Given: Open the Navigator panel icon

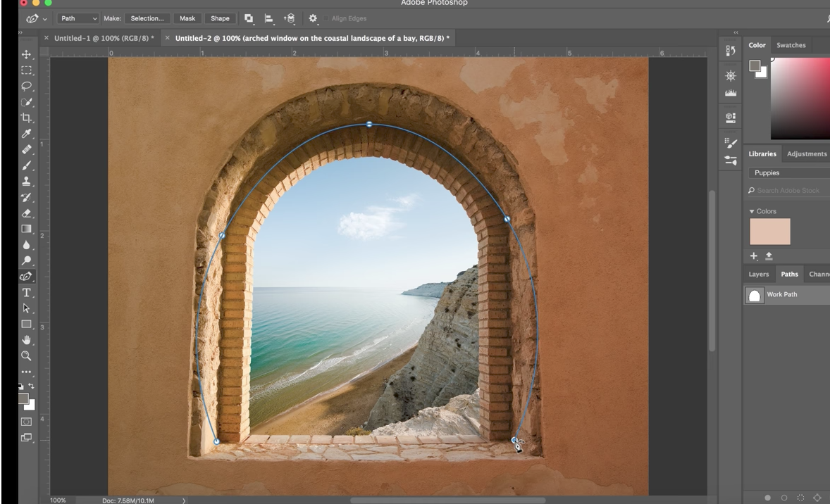Looking at the screenshot, I should [731, 75].
